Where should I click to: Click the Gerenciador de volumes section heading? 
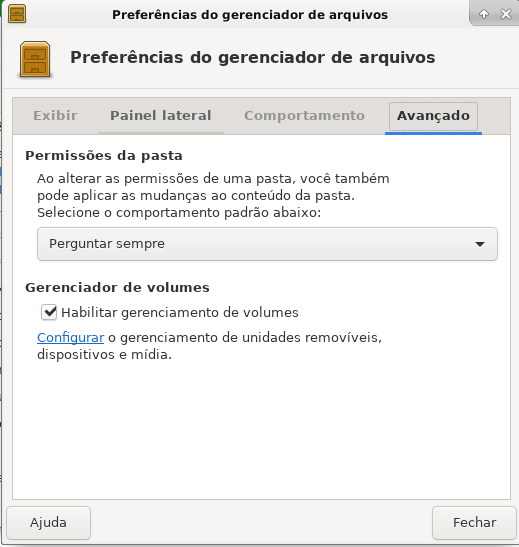(117, 287)
